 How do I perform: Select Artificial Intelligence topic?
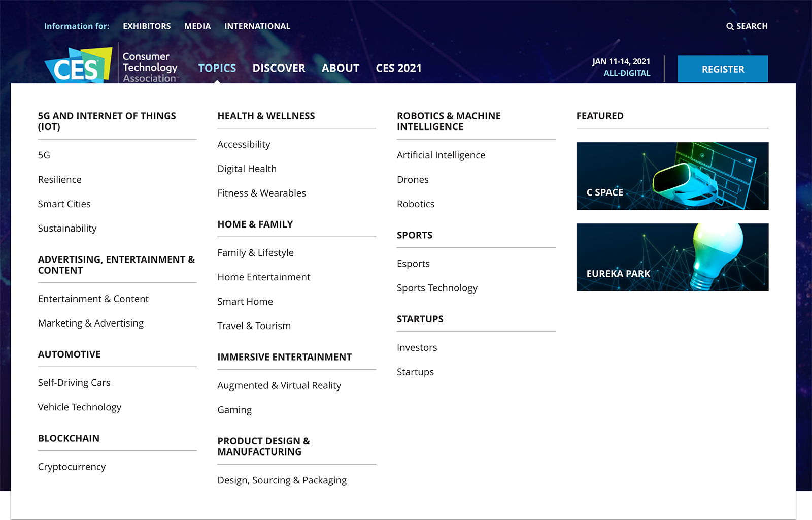coord(441,155)
